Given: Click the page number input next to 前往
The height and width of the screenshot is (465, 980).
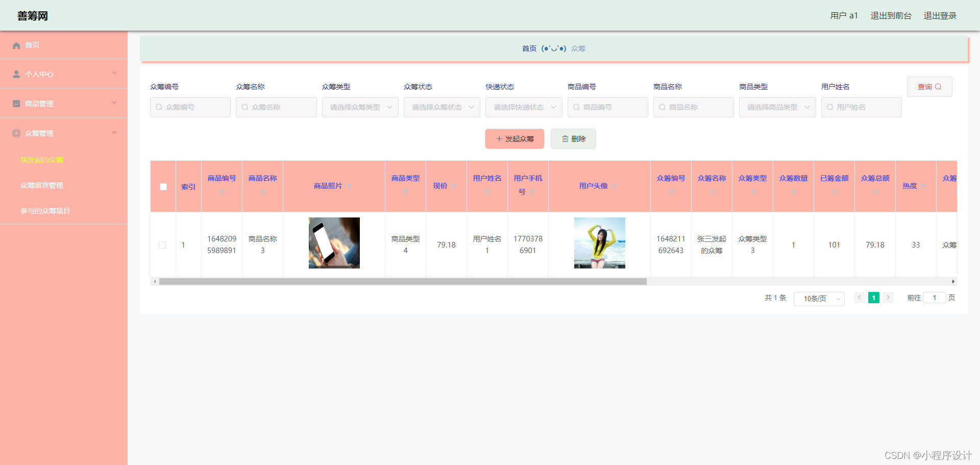Looking at the screenshot, I should 935,298.
